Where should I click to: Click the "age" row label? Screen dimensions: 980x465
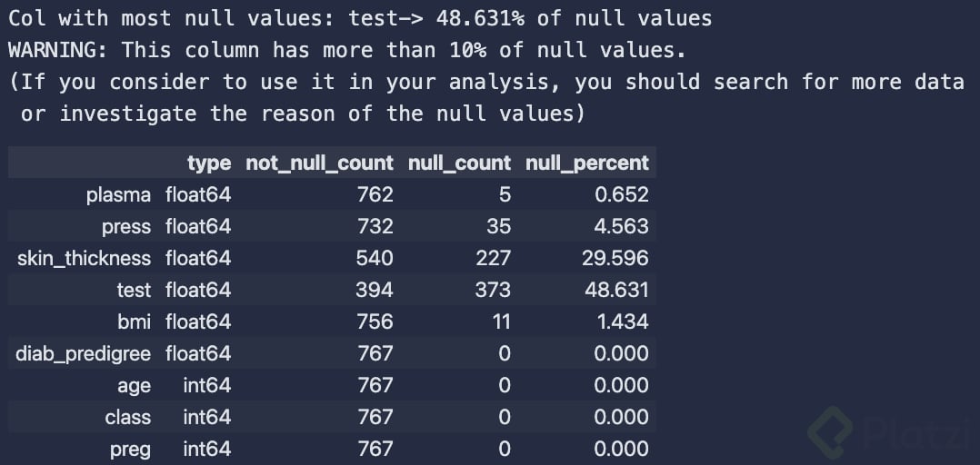click(x=134, y=385)
